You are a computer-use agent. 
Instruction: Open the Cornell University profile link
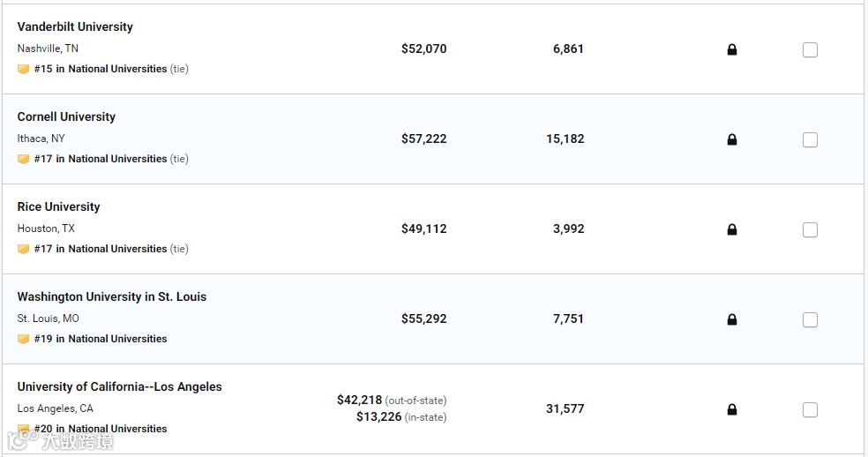(66, 116)
